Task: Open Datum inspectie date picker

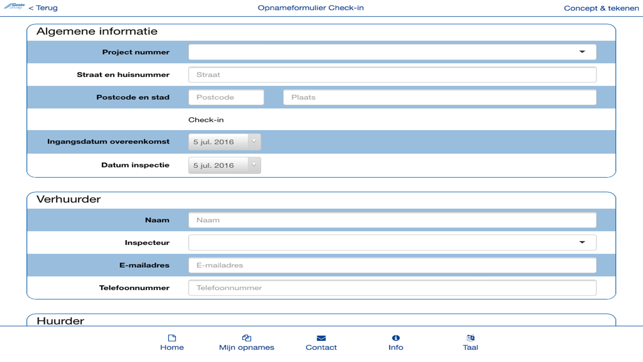Action: tap(224, 165)
